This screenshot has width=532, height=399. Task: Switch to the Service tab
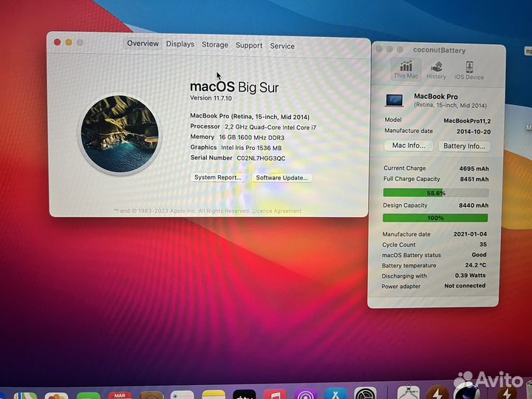282,46
